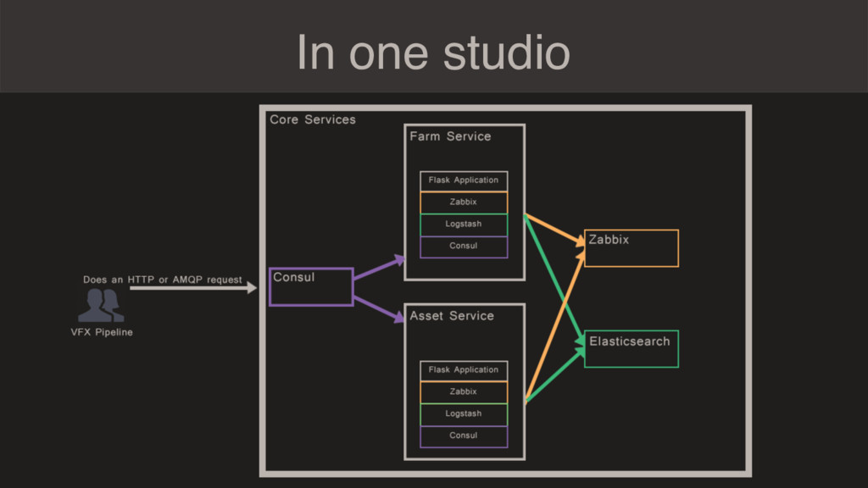This screenshot has height=488, width=868.
Task: Select the purple Consul box beside the services
Action: (x=311, y=286)
